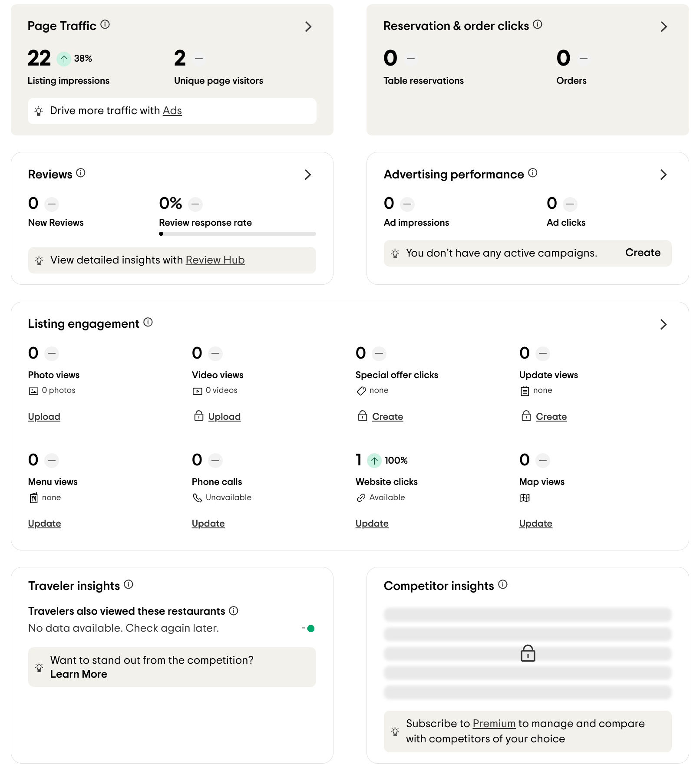Expand the Page Traffic card chevron
Screen dimensions: 700x771
pyautogui.click(x=308, y=26)
